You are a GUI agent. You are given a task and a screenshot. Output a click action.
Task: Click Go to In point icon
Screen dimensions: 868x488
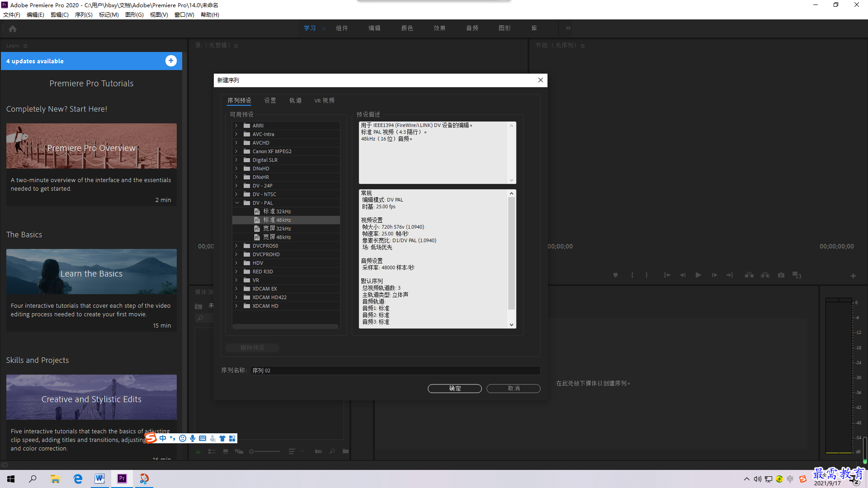click(x=667, y=275)
